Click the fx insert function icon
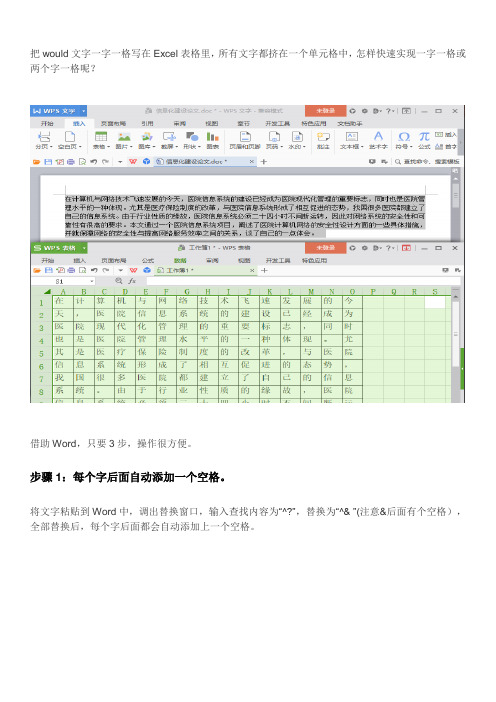This screenshot has width=496, height=702. click(x=132, y=281)
